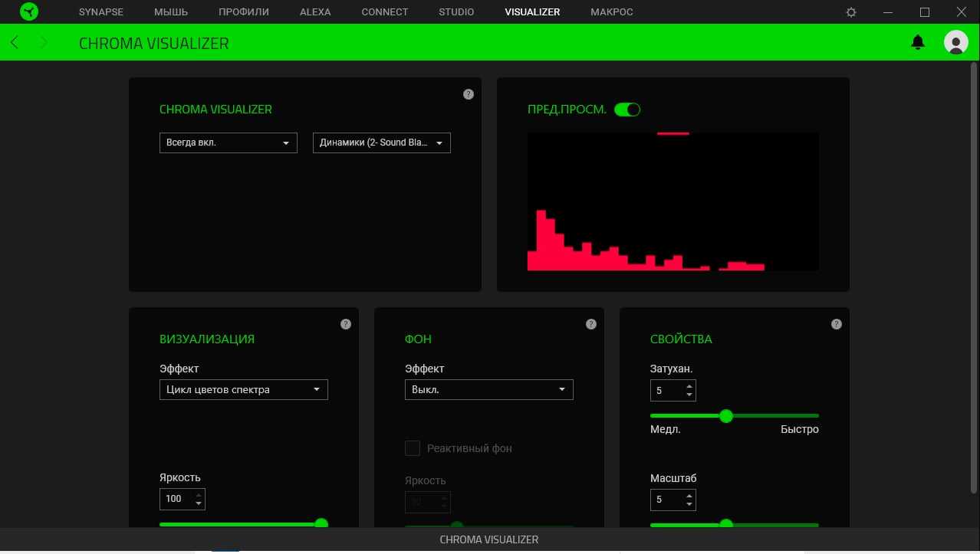Open the user account avatar

click(955, 43)
